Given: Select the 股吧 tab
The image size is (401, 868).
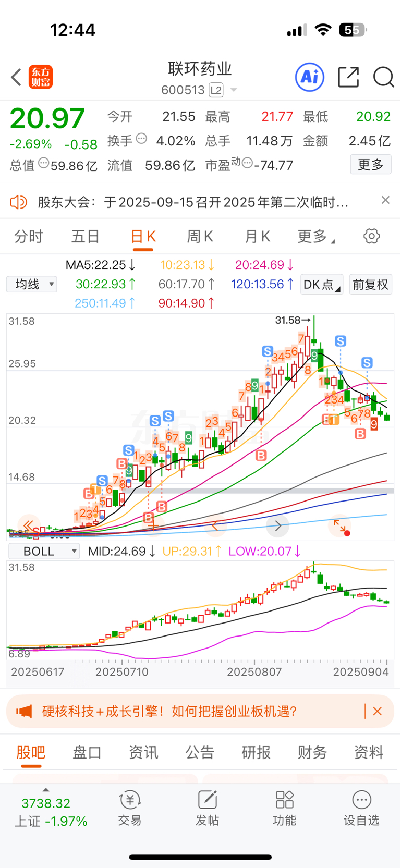Looking at the screenshot, I should tap(31, 752).
